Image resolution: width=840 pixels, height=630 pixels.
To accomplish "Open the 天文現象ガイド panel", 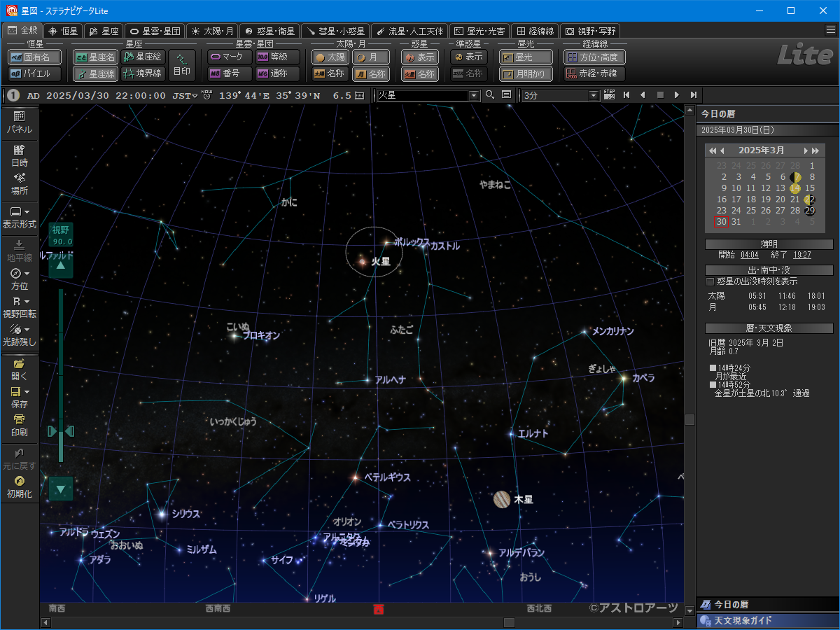I will tap(768, 621).
